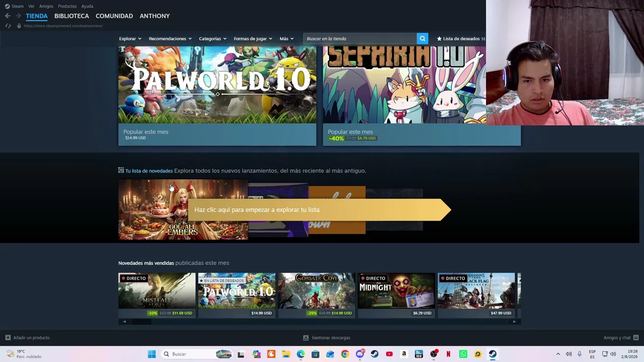This screenshot has width=644, height=362.
Task: Expand the Más dropdown
Action: point(286,39)
